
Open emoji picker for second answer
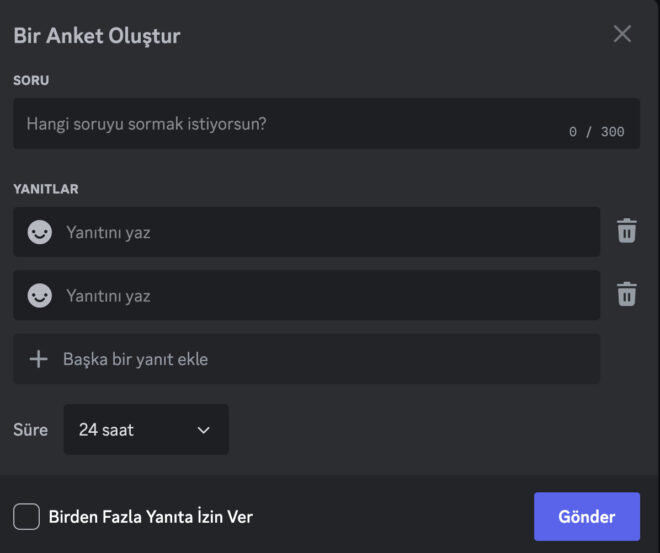pos(39,296)
